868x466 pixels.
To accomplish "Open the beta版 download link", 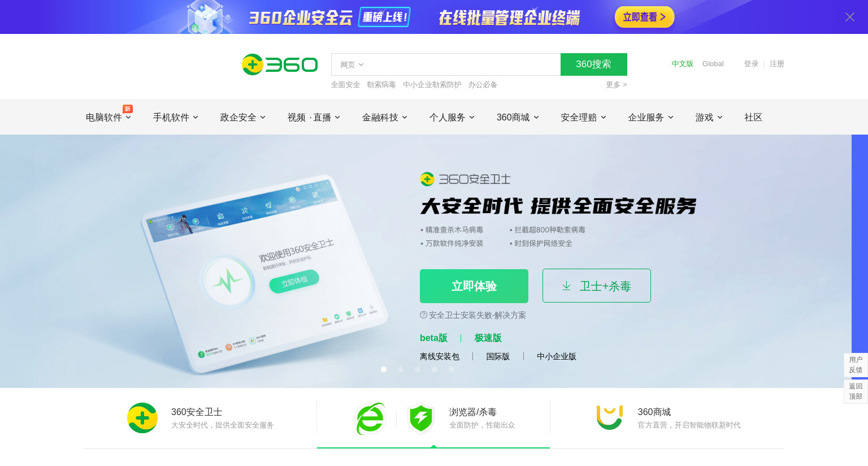I will 433,338.
